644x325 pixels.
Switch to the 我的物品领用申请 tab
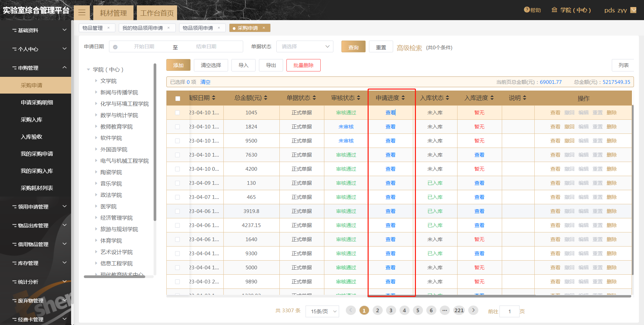point(143,28)
